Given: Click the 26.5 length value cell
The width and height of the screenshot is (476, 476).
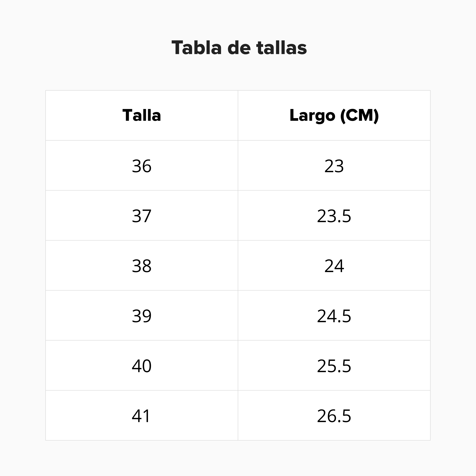Looking at the screenshot, I should [334, 416].
